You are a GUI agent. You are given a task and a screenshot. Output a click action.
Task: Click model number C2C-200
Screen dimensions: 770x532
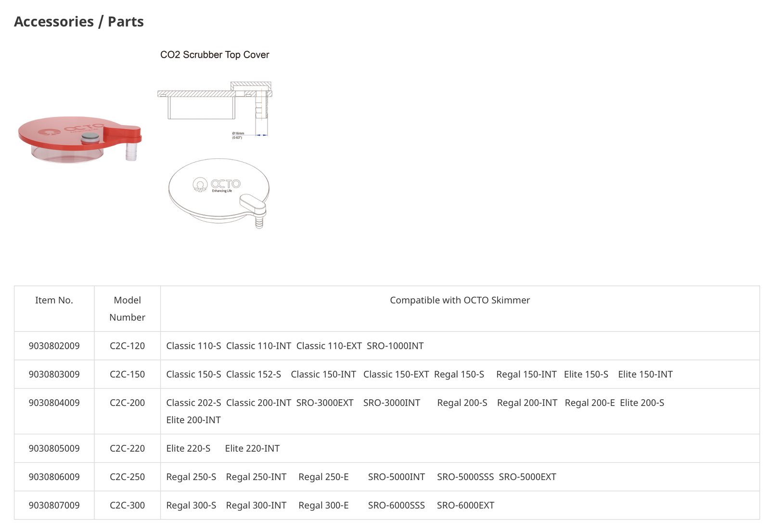tap(127, 403)
